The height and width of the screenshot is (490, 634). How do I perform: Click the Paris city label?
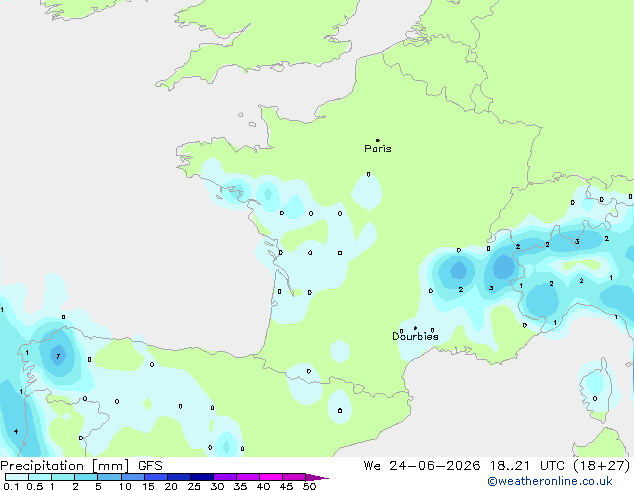point(378,149)
